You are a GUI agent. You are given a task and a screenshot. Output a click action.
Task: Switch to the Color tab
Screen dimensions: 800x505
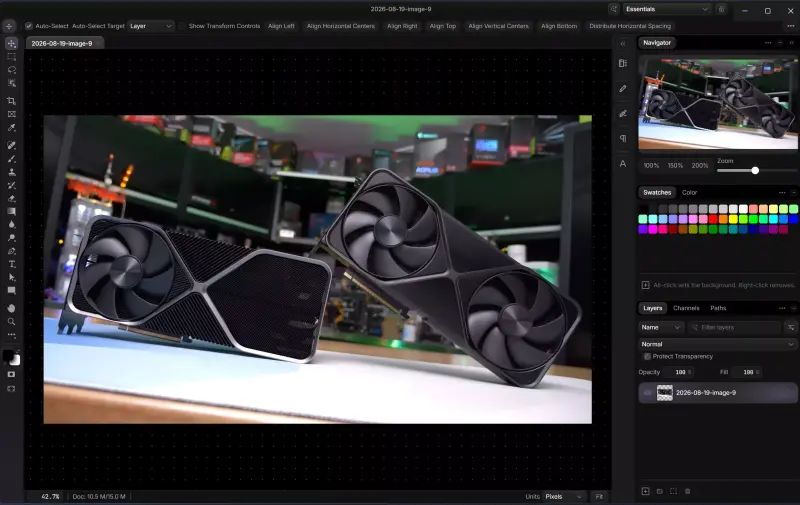[x=689, y=192]
